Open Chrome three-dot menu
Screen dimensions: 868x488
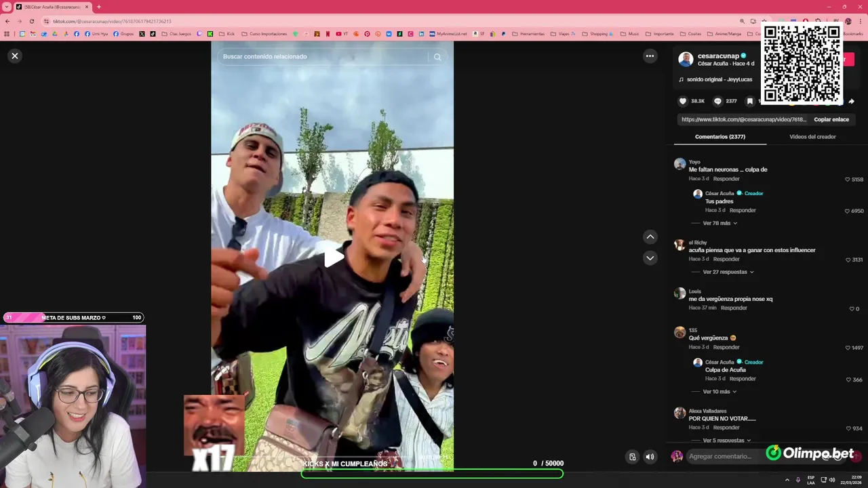tap(861, 21)
